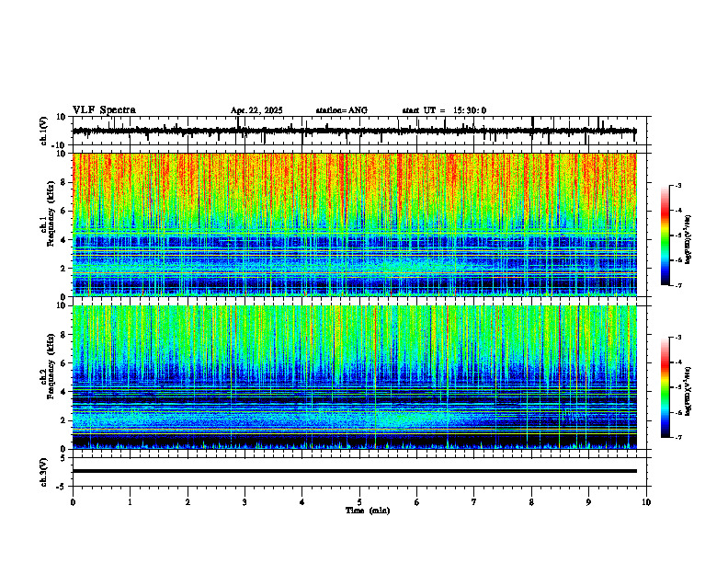728x563 pixels.
Task: Click the -3 label on ch.1 colorbar
Action: [x=678, y=185]
